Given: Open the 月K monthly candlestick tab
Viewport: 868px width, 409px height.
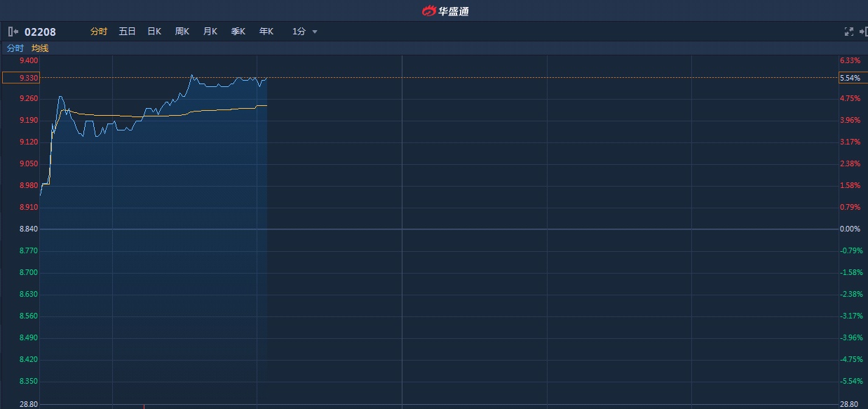Looking at the screenshot, I should tap(210, 32).
